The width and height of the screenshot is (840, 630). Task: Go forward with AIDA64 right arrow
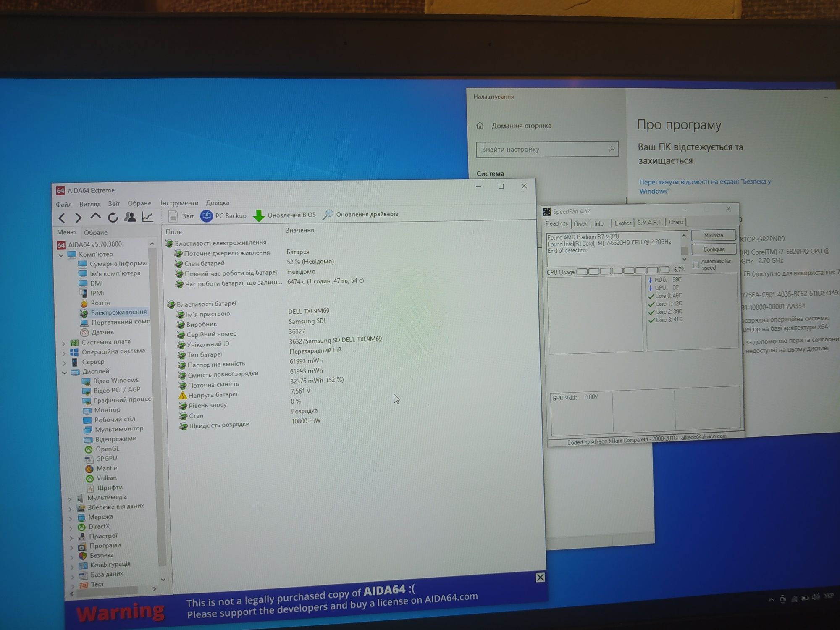pos(79,218)
